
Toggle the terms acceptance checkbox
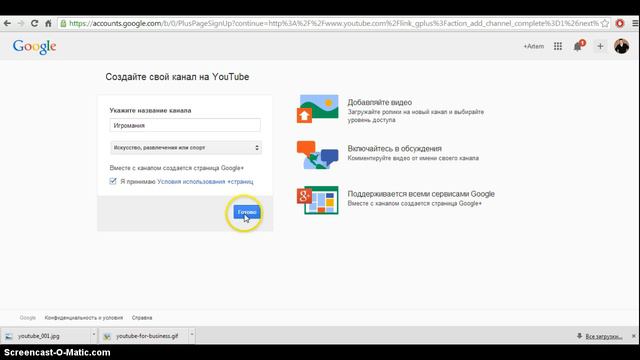[x=113, y=181]
